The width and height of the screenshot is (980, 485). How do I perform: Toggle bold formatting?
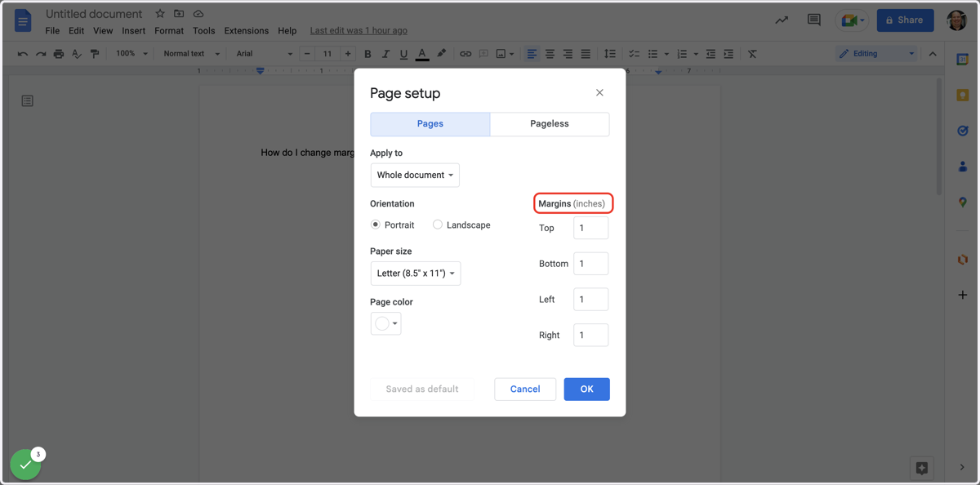[367, 54]
